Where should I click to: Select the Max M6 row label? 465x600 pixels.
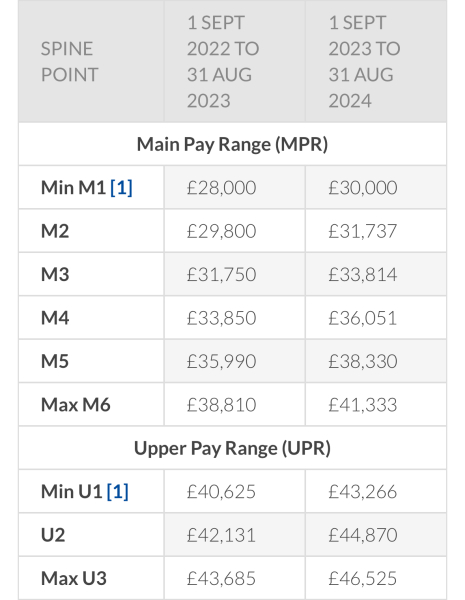tap(75, 404)
